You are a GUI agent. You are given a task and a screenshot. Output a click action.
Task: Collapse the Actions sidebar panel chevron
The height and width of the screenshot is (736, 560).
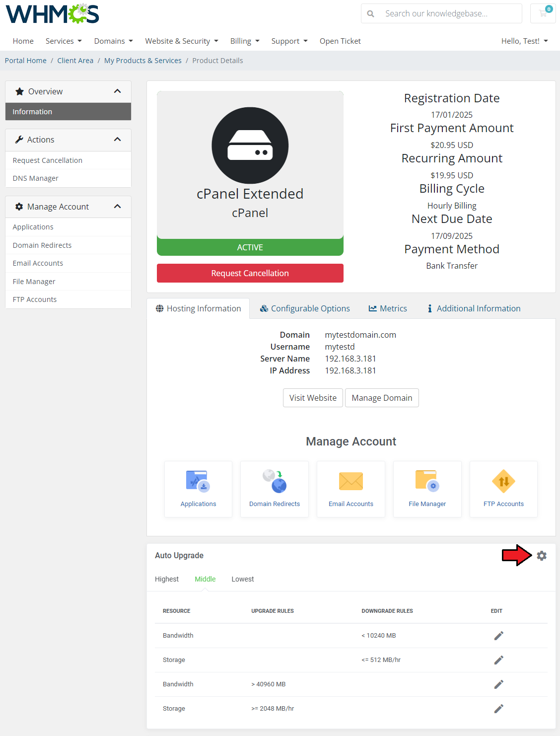[x=118, y=140]
